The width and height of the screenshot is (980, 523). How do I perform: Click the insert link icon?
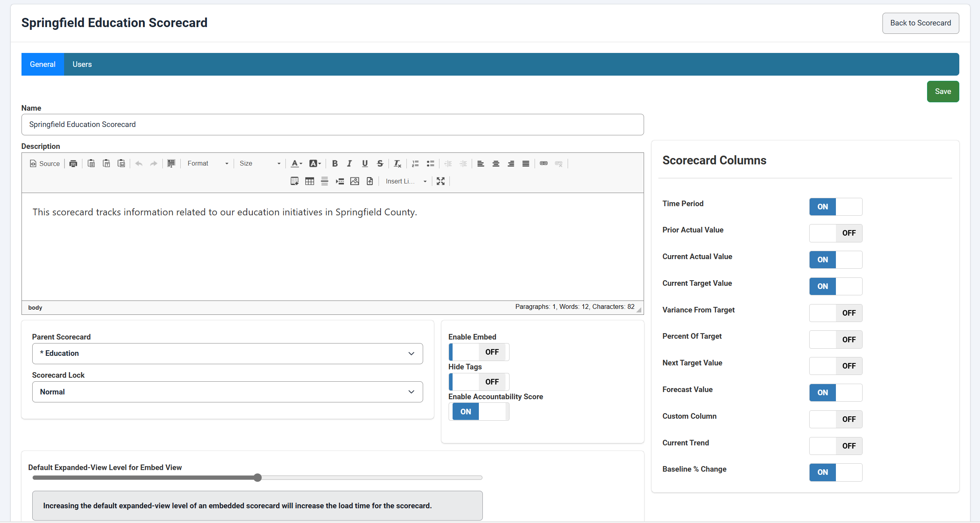point(543,164)
